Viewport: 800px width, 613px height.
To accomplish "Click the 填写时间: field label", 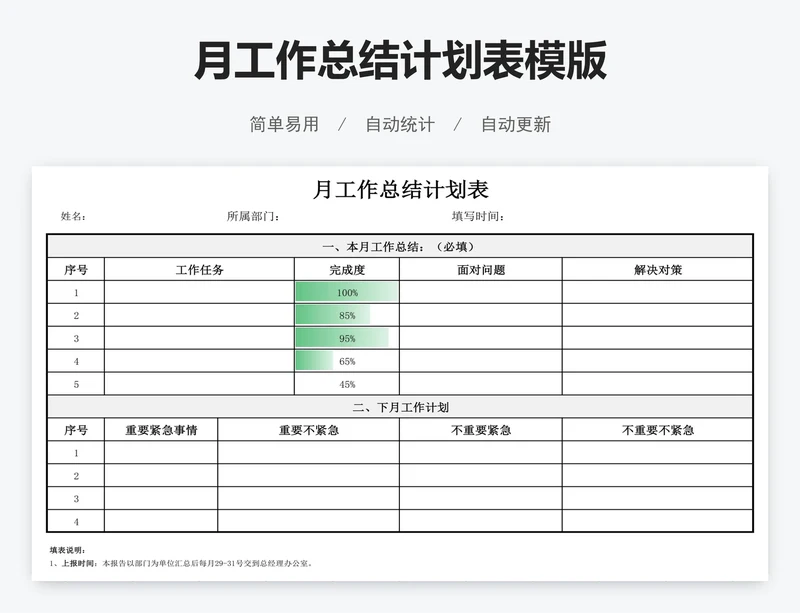I will 478,216.
